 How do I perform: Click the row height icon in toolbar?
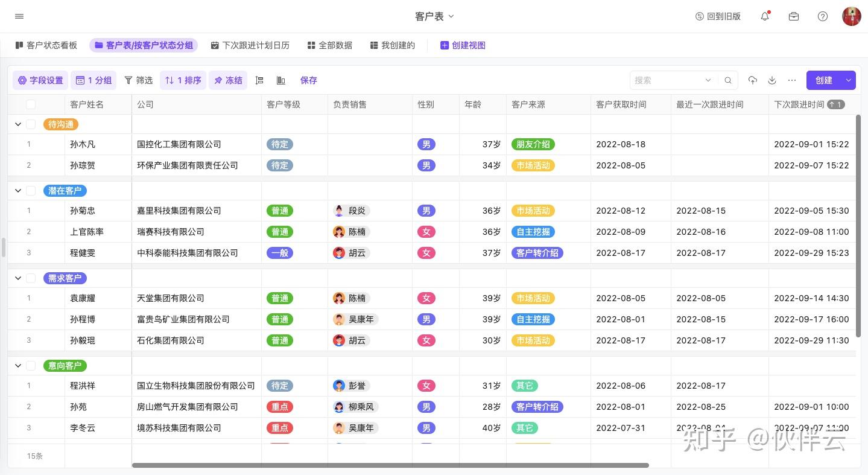point(259,80)
